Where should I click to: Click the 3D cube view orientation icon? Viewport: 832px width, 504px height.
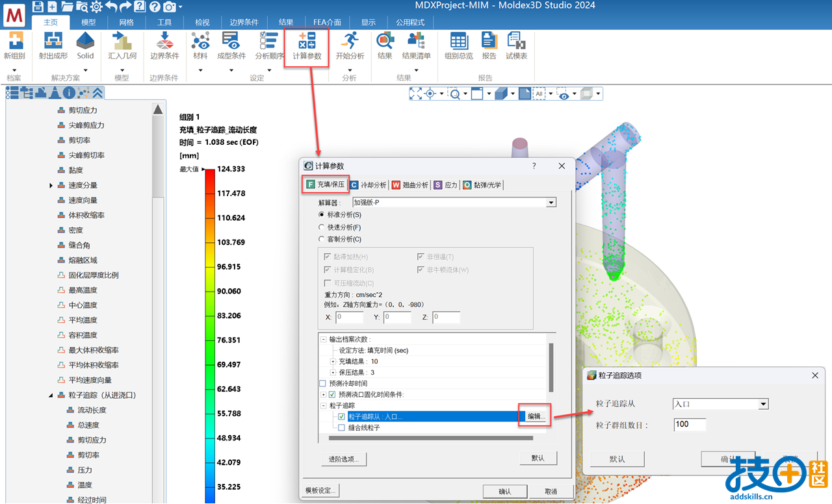[500, 94]
